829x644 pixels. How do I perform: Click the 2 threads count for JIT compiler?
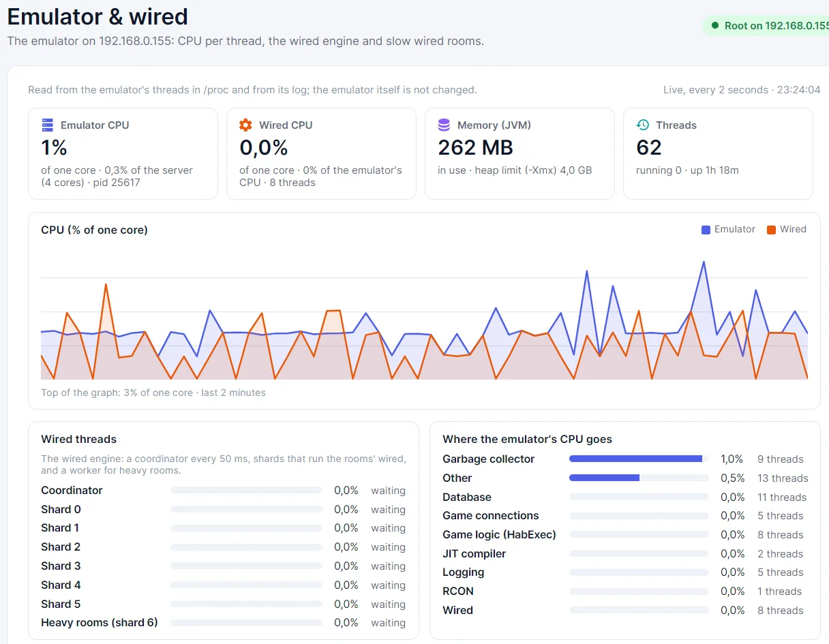tap(781, 554)
